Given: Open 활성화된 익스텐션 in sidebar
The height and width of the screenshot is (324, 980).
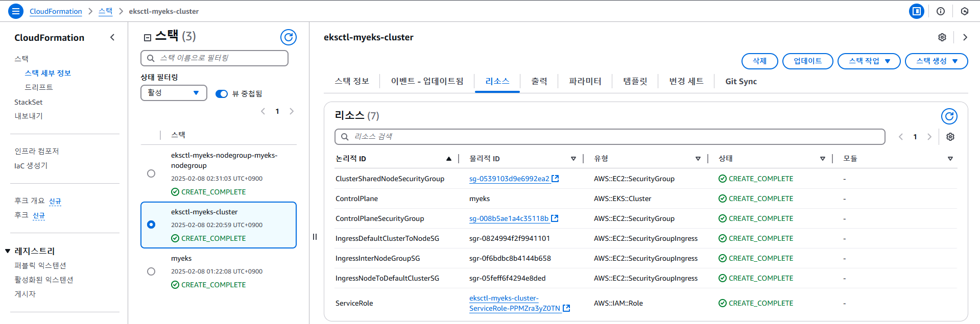Looking at the screenshot, I should [x=44, y=280].
